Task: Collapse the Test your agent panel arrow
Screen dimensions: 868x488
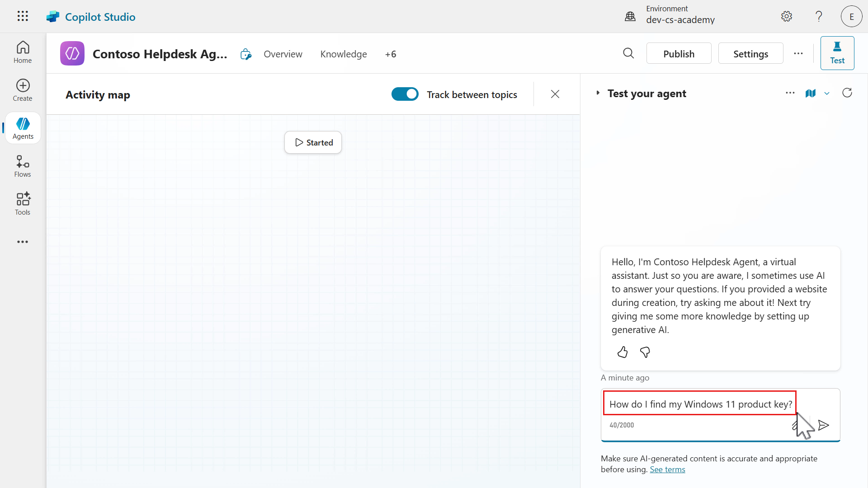Action: [x=598, y=93]
